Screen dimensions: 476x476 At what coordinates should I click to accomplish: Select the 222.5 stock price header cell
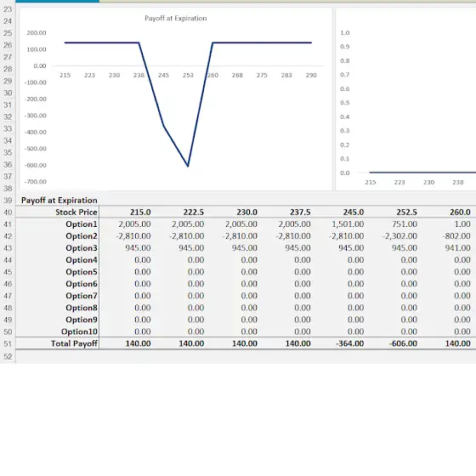(194, 212)
